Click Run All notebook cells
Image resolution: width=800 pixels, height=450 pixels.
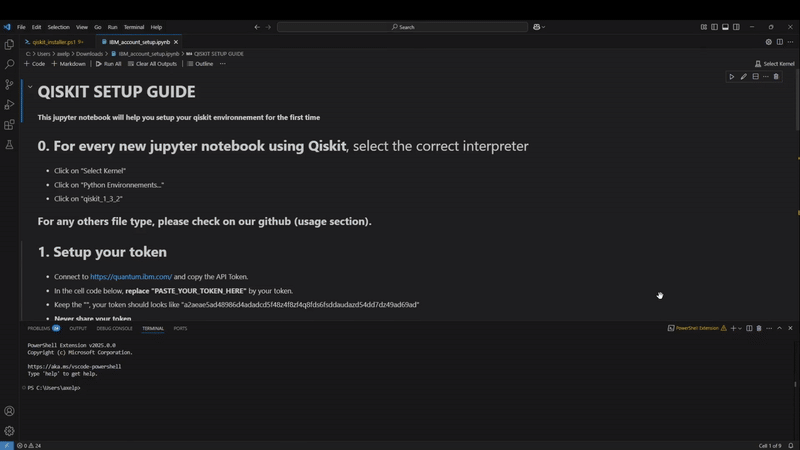click(109, 64)
